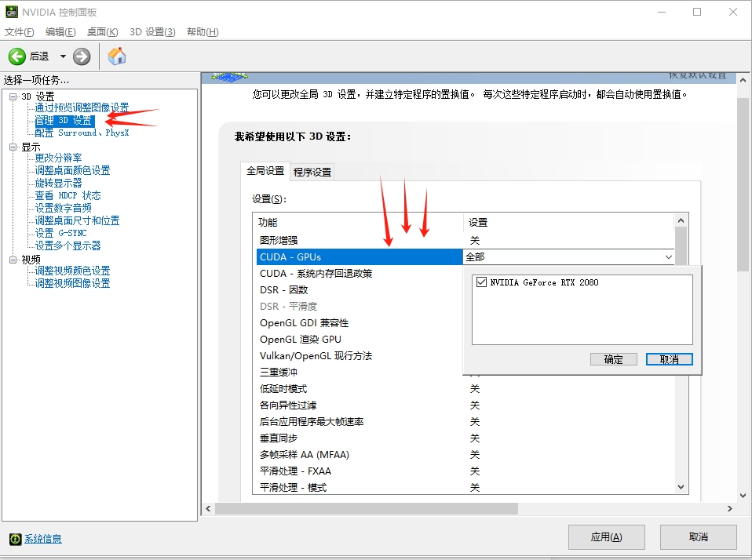
Task: Select the 多帧采样 AA (MFAA) row
Action: (465, 455)
